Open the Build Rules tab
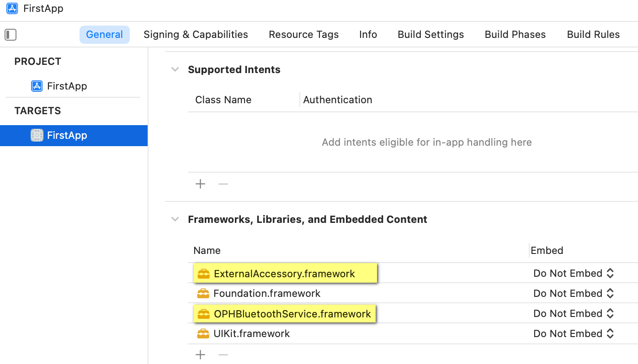The width and height of the screenshot is (638, 364). [593, 35]
